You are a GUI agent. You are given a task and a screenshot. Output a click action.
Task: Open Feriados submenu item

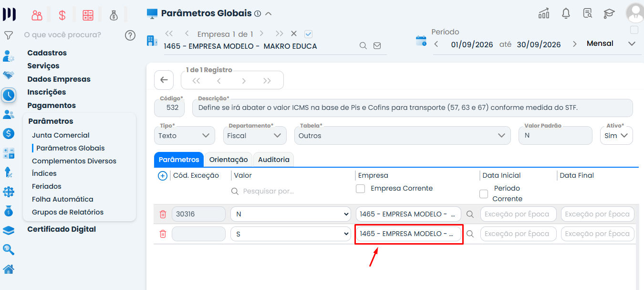[x=47, y=186]
